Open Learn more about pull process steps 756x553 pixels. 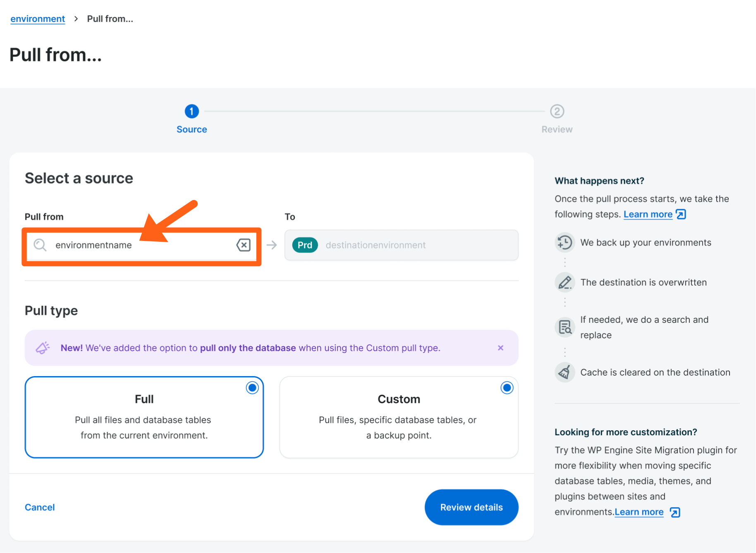(x=648, y=215)
